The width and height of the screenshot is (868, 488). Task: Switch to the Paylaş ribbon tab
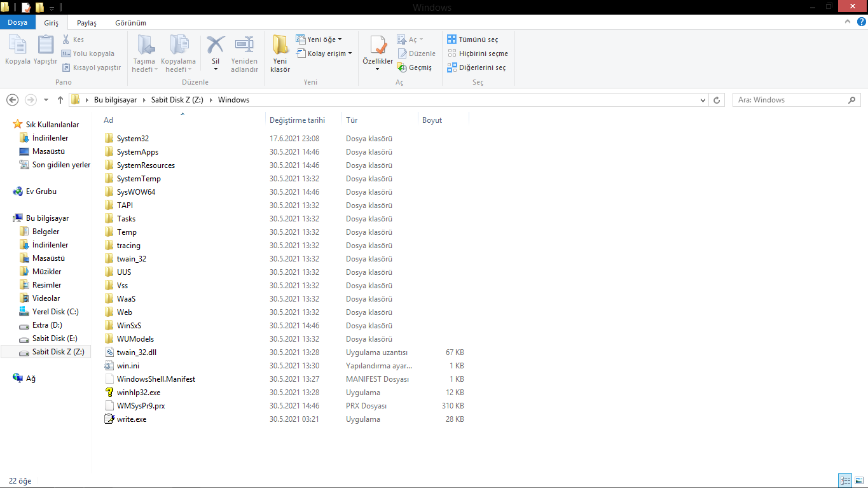point(86,22)
